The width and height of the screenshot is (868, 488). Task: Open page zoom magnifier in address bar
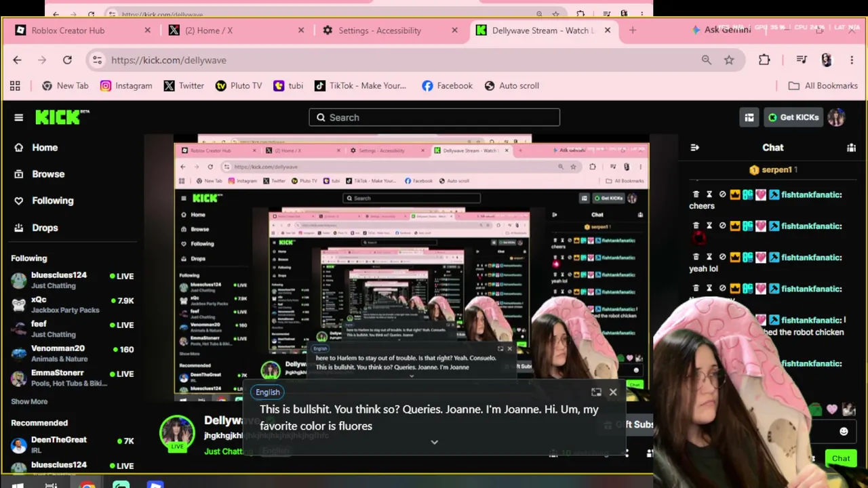point(707,60)
